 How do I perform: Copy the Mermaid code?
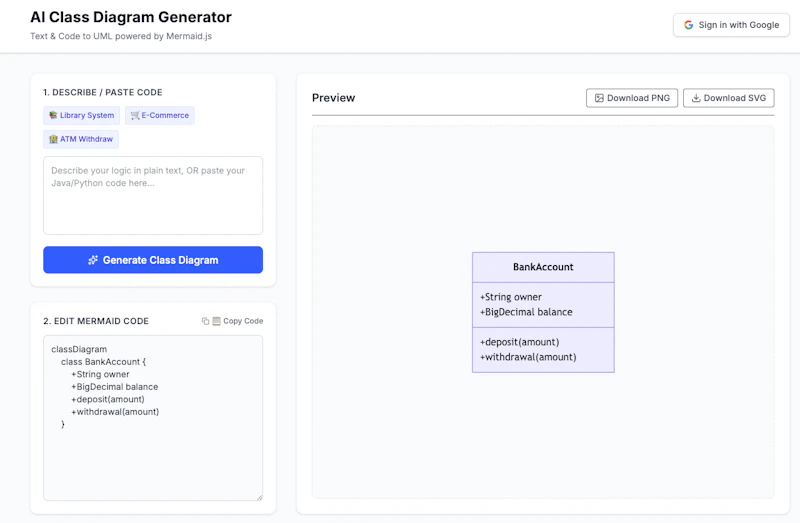tap(233, 321)
